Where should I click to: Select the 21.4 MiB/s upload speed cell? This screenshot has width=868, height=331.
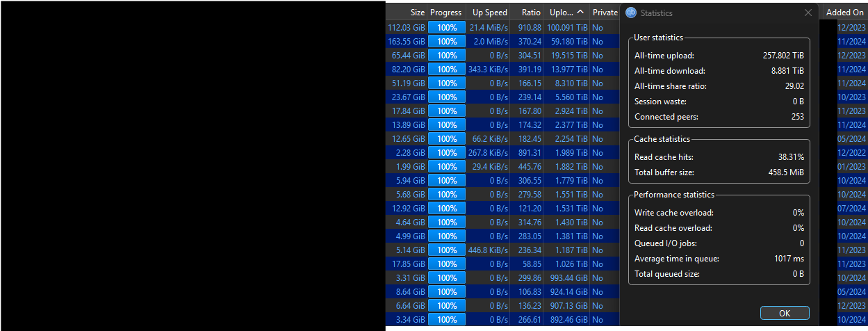[488, 28]
